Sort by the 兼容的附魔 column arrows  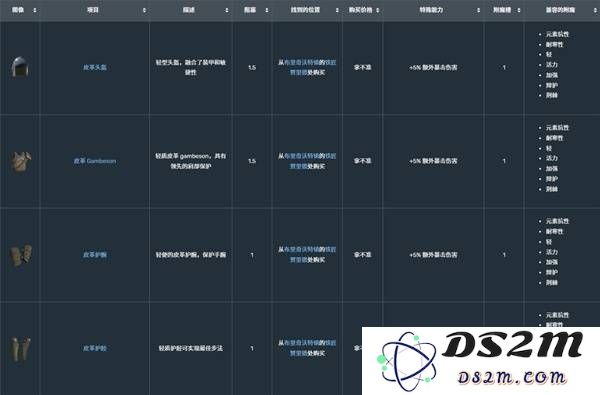595,10
